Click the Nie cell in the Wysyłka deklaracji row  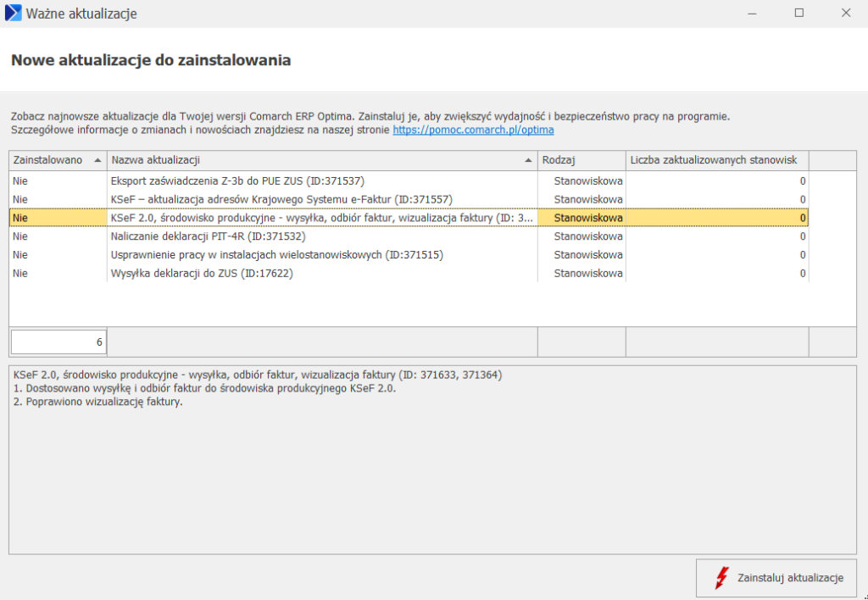pyautogui.click(x=21, y=274)
